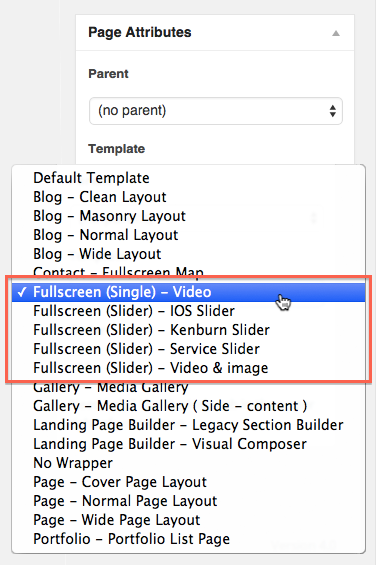Choose Portfolio – Portfolio List Page
The height and width of the screenshot is (565, 376).
click(189, 539)
